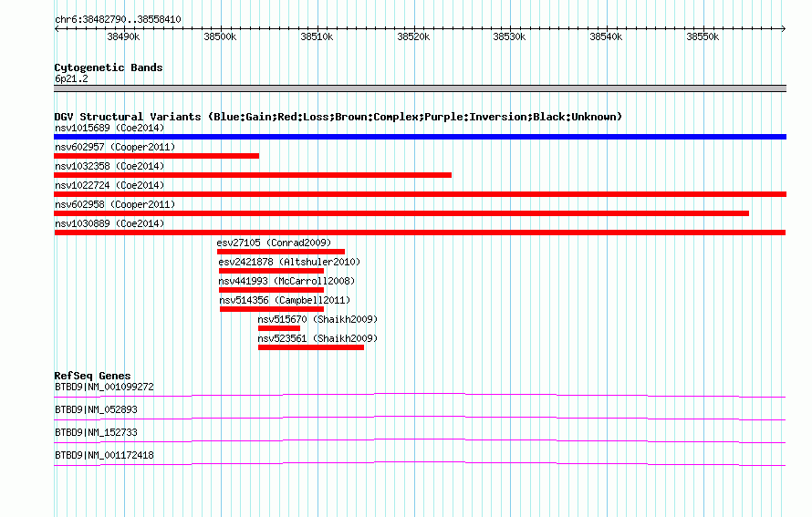Click the 38530k ruler tick label
The image size is (812, 517).
[x=509, y=36]
